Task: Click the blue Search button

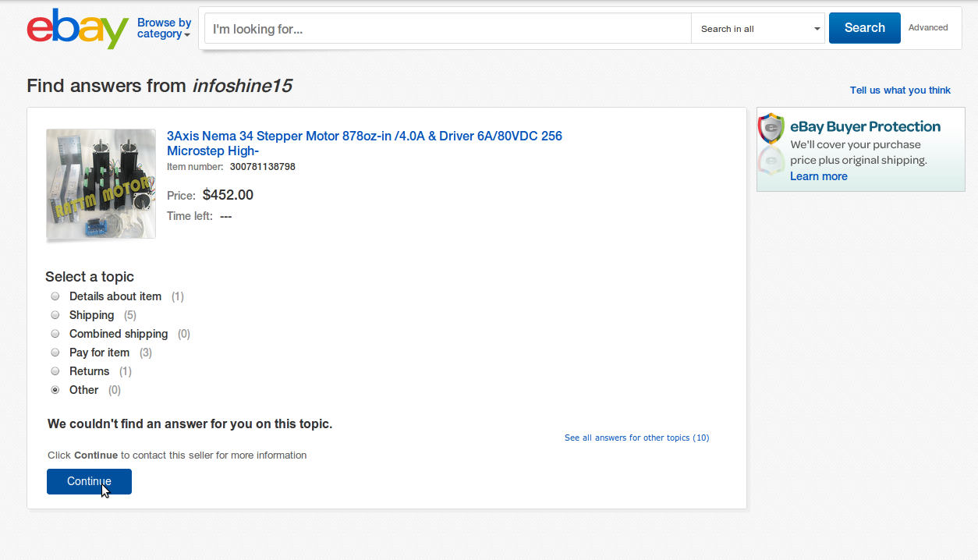Action: tap(864, 28)
